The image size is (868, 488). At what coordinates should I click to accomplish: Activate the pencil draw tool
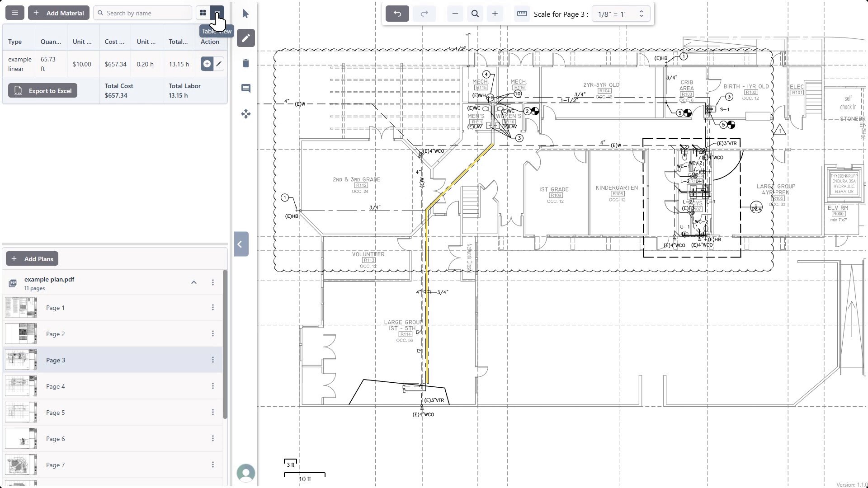click(x=246, y=38)
